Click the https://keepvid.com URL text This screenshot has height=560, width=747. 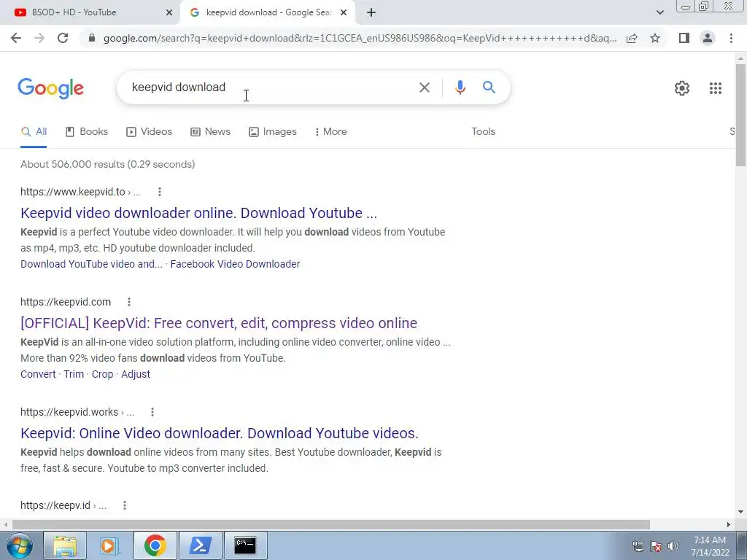point(66,302)
